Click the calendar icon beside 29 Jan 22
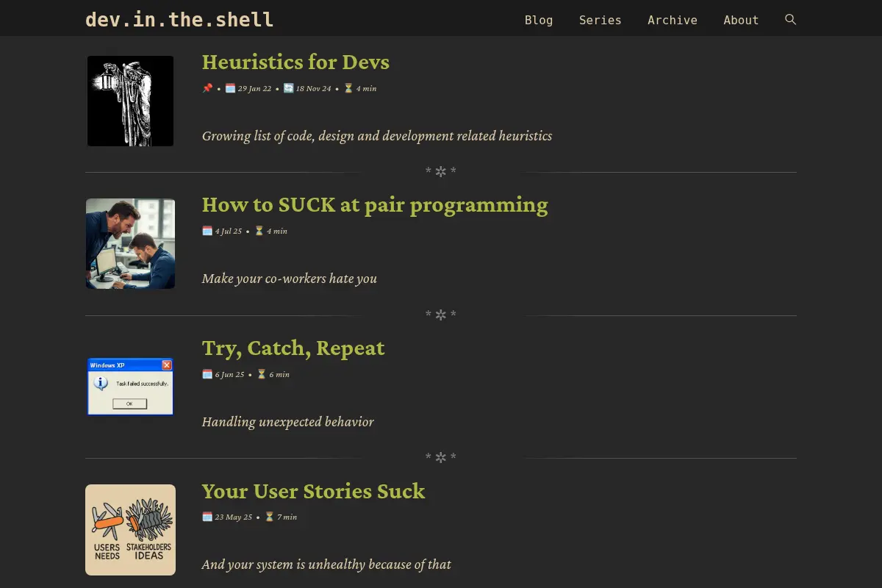Viewport: 882px width, 588px height. pyautogui.click(x=230, y=88)
